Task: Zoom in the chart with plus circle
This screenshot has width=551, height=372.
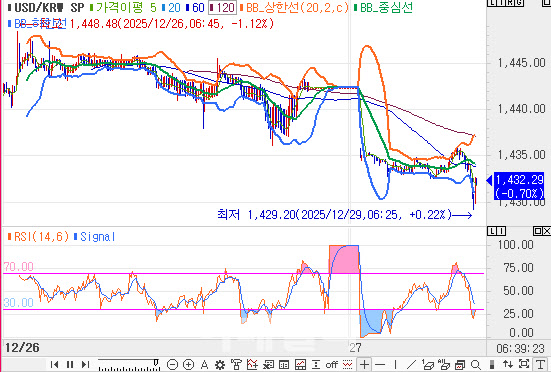Action: 188,365
